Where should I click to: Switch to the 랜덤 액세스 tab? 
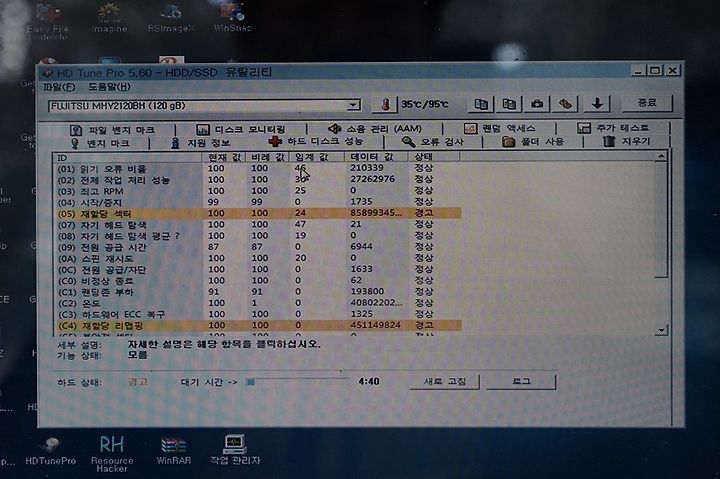(x=500, y=129)
